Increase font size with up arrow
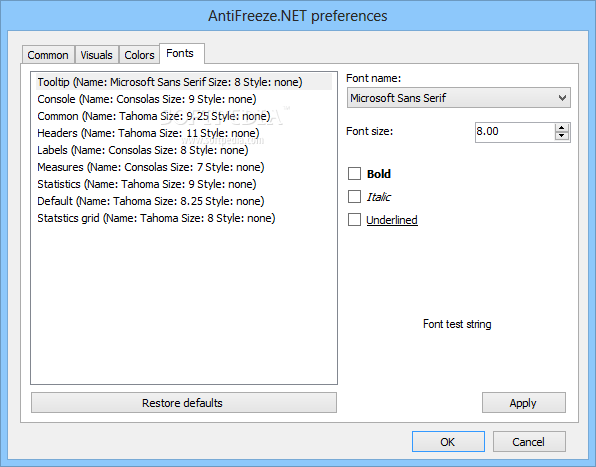Image resolution: width=596 pixels, height=467 pixels. click(562, 128)
